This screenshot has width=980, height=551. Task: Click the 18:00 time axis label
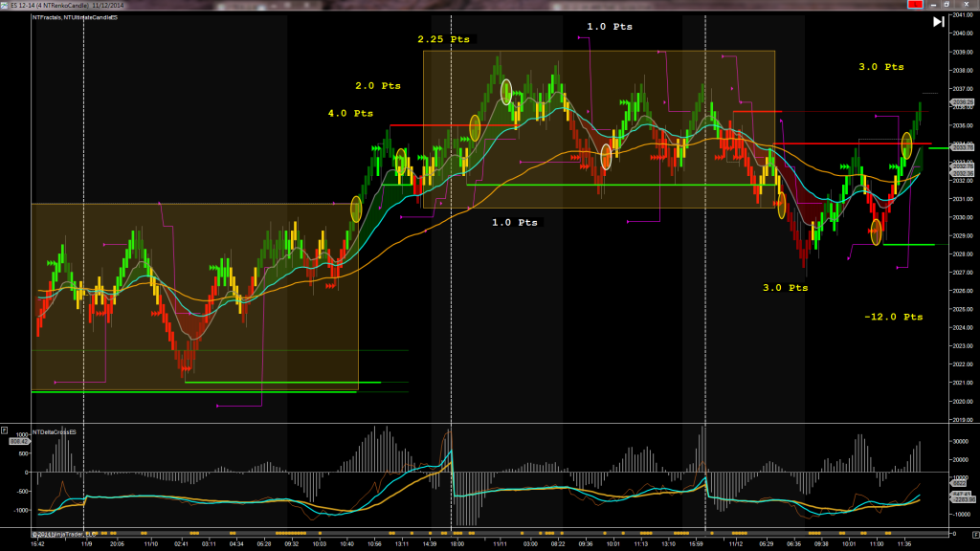click(457, 544)
